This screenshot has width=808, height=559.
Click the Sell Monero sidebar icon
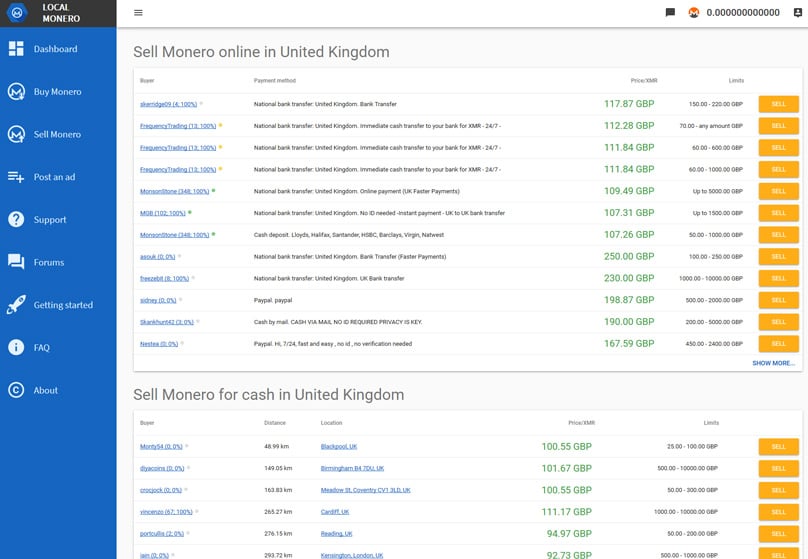click(x=16, y=134)
